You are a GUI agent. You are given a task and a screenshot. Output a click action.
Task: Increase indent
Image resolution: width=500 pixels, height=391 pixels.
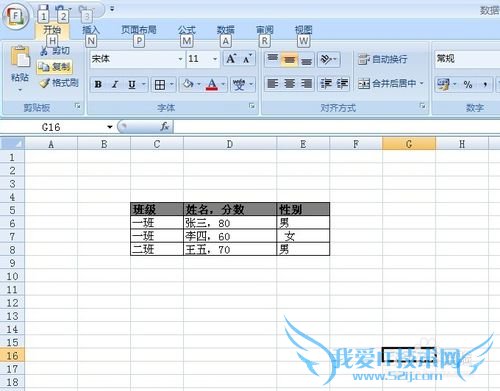point(342,83)
